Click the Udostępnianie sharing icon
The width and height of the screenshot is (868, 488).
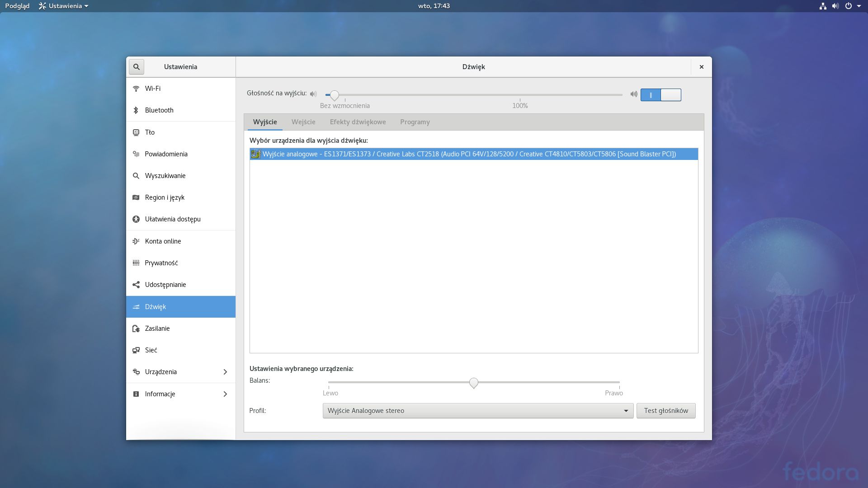pos(136,285)
